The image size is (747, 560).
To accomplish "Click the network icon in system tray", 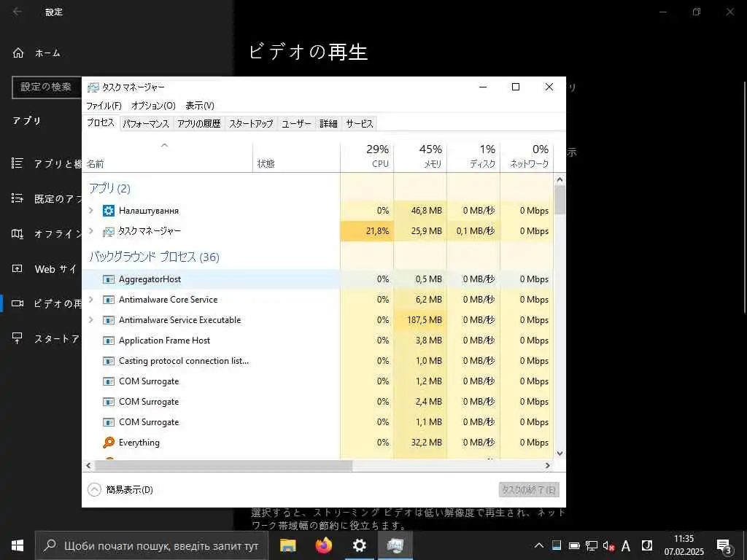I will (x=591, y=545).
